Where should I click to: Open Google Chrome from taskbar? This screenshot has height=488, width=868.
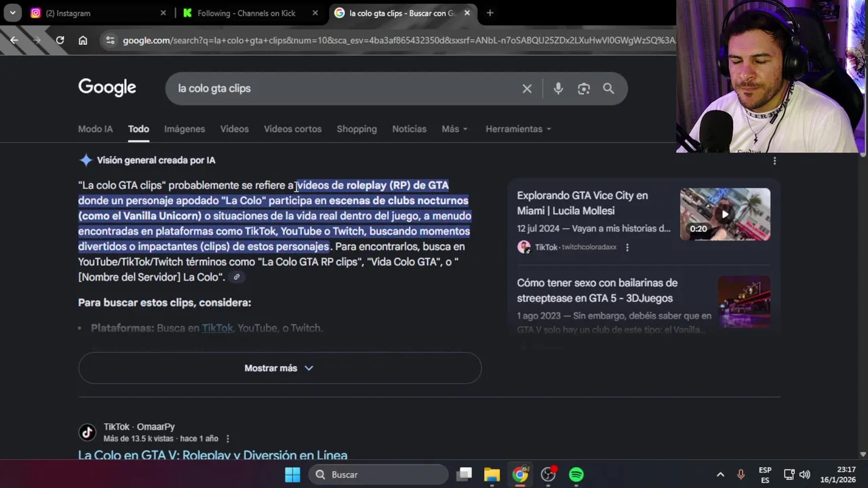click(x=520, y=474)
